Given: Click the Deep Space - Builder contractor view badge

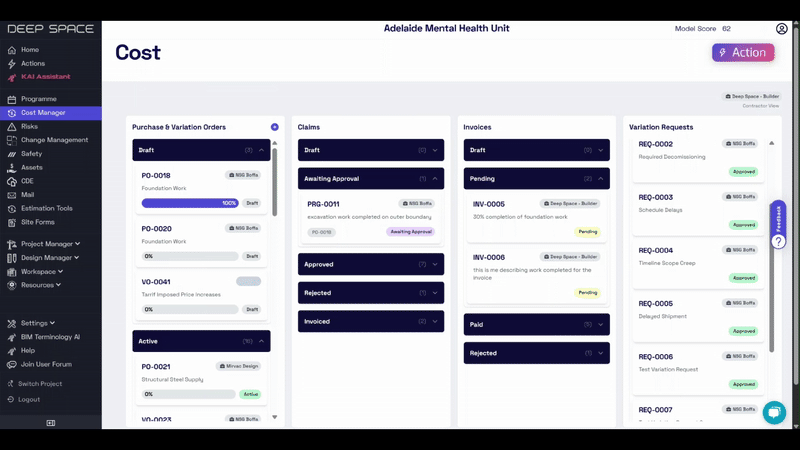Looking at the screenshot, I should tap(752, 96).
